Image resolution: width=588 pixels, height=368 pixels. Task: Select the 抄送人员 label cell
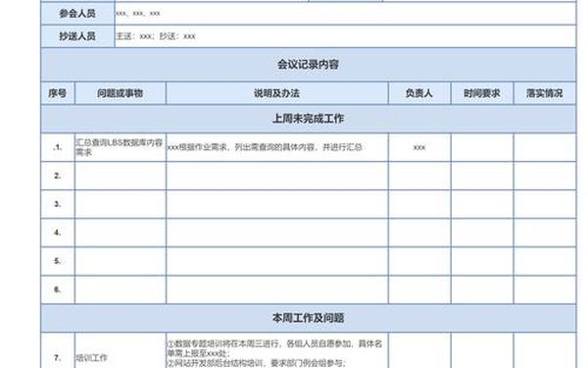77,36
